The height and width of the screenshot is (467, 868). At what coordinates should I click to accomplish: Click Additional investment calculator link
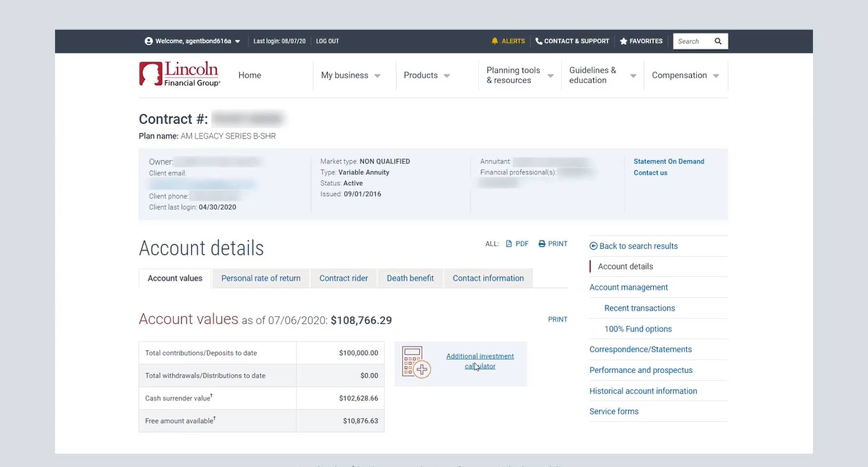tap(480, 361)
